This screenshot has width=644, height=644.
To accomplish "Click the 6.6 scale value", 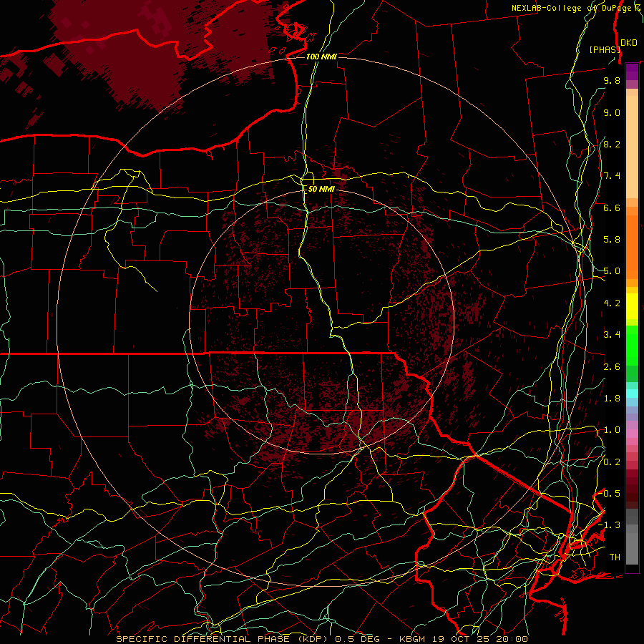I will click(612, 208).
